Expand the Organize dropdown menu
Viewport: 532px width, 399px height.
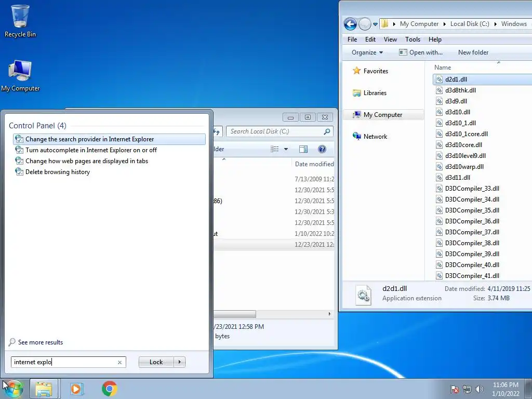point(367,52)
